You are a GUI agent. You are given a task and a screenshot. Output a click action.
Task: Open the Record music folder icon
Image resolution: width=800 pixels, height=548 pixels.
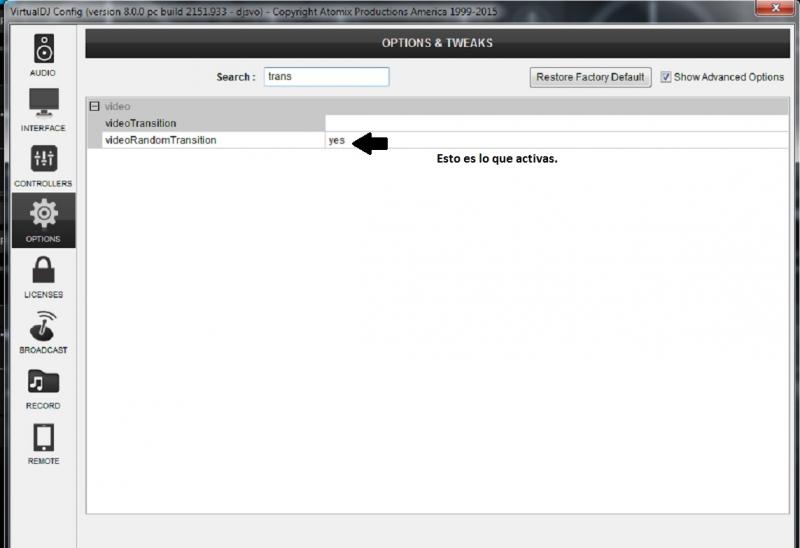44,382
